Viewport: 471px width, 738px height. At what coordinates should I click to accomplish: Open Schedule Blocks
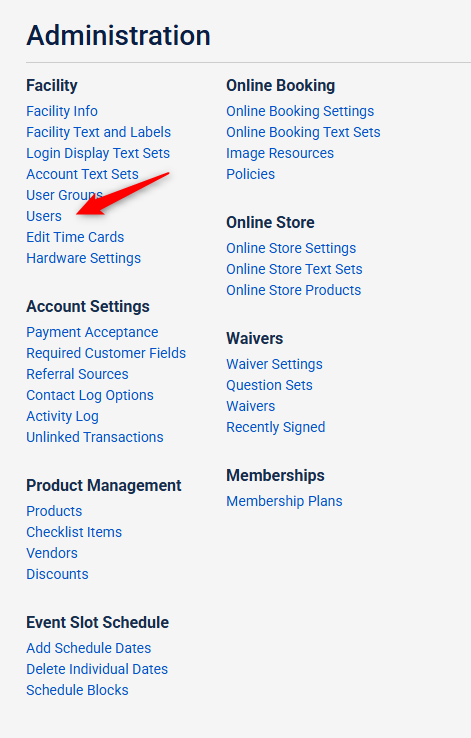coord(77,690)
